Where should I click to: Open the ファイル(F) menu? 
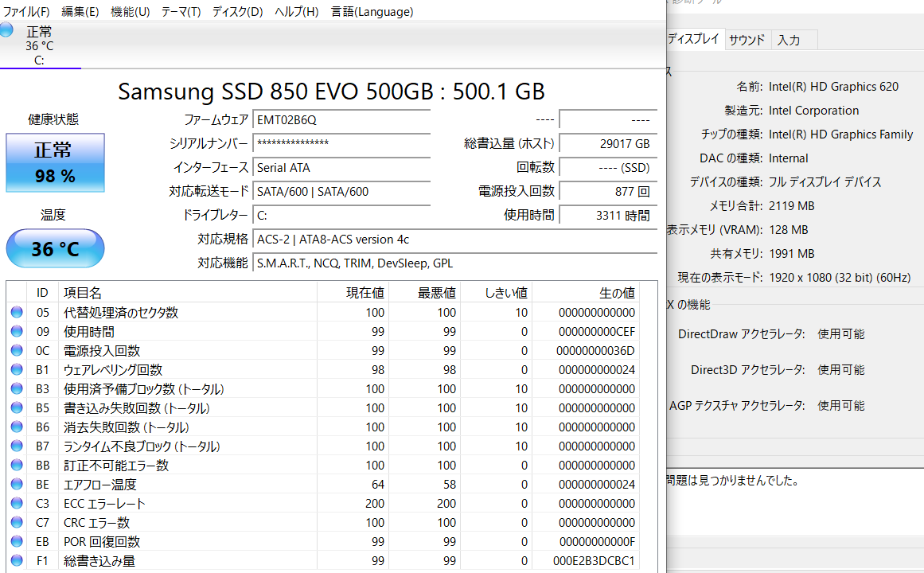coord(26,12)
